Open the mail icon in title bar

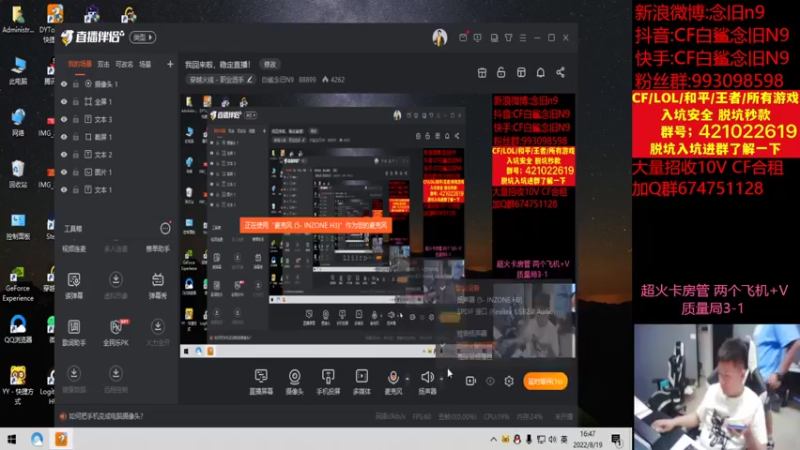click(x=463, y=37)
